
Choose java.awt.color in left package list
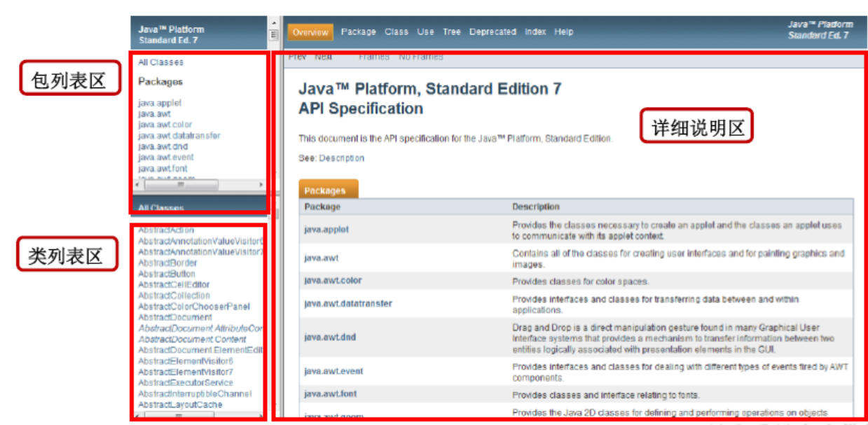click(x=165, y=125)
